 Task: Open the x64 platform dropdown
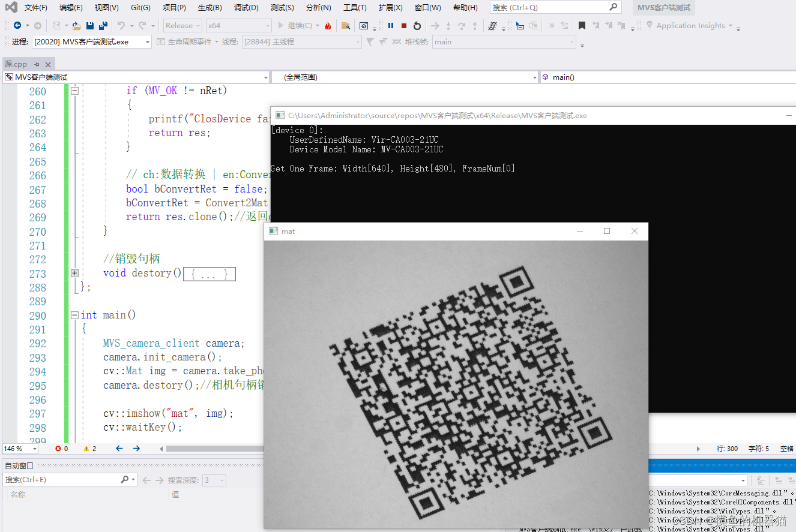click(238, 26)
